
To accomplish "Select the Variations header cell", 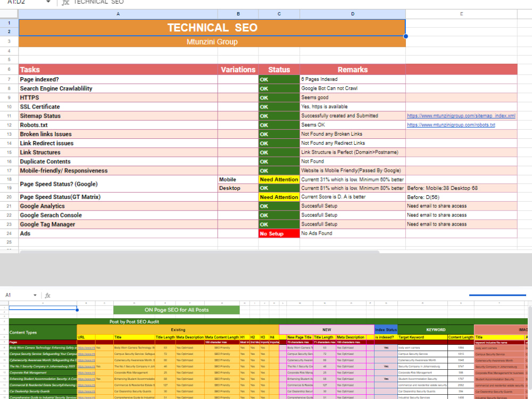I will coord(238,70).
